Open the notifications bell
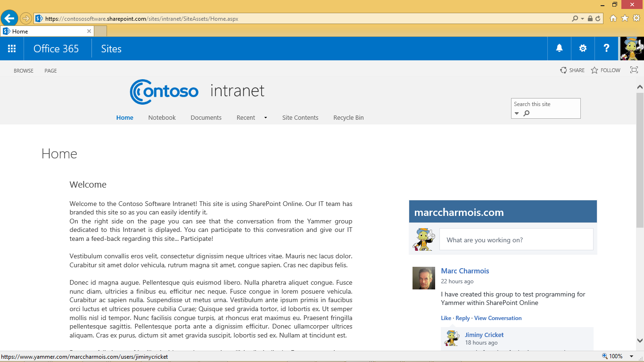 coord(559,49)
